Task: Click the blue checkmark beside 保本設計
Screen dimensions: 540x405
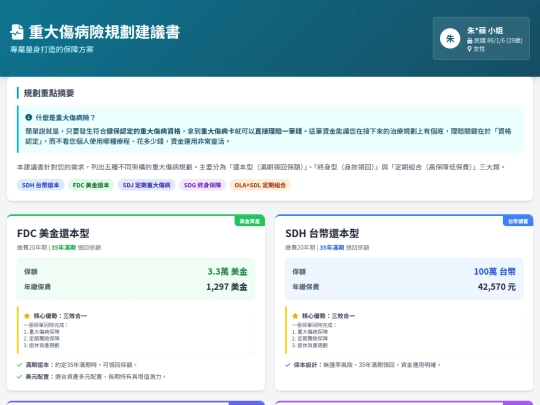Action: 288,365
